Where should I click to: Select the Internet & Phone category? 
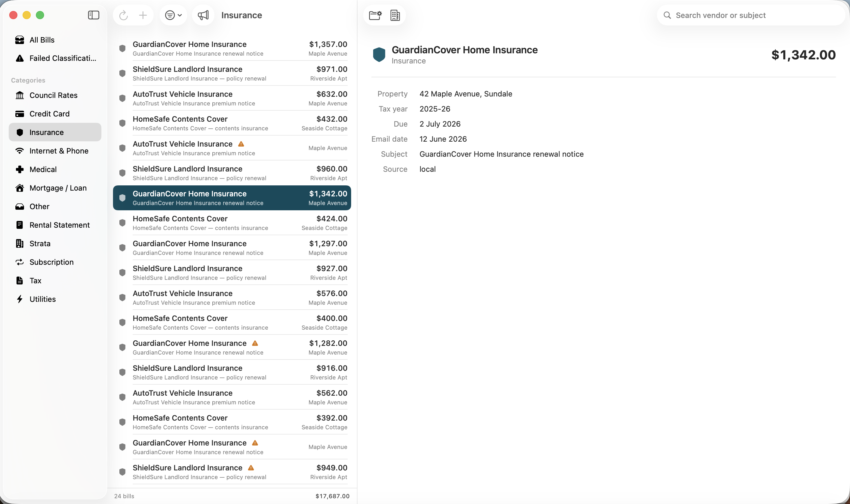(x=55, y=151)
